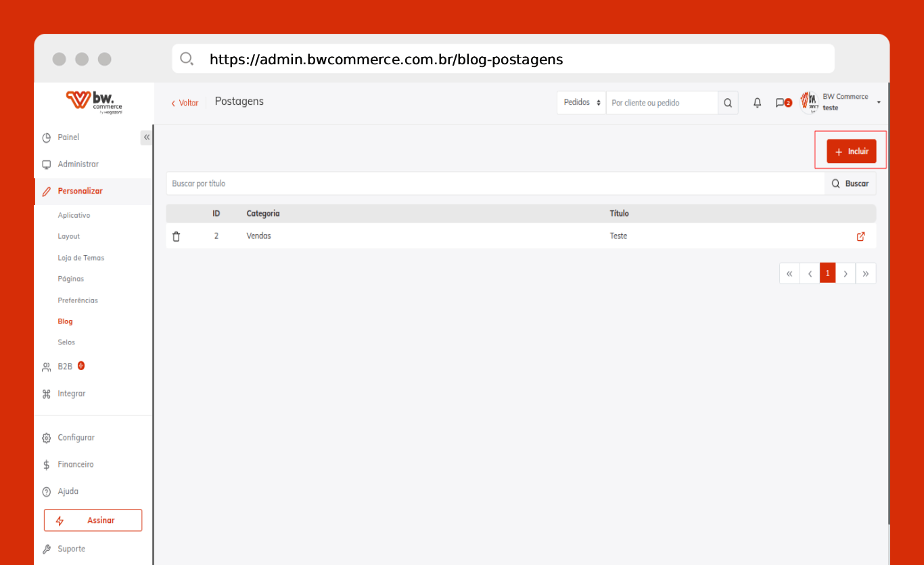Open the Configurar menu
Screen dimensions: 924x565
coord(76,438)
